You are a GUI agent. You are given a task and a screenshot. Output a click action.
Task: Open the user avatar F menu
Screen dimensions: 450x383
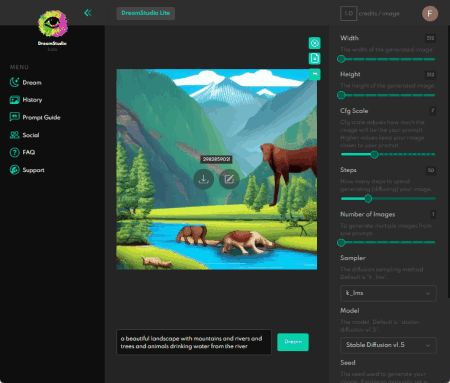click(x=430, y=14)
